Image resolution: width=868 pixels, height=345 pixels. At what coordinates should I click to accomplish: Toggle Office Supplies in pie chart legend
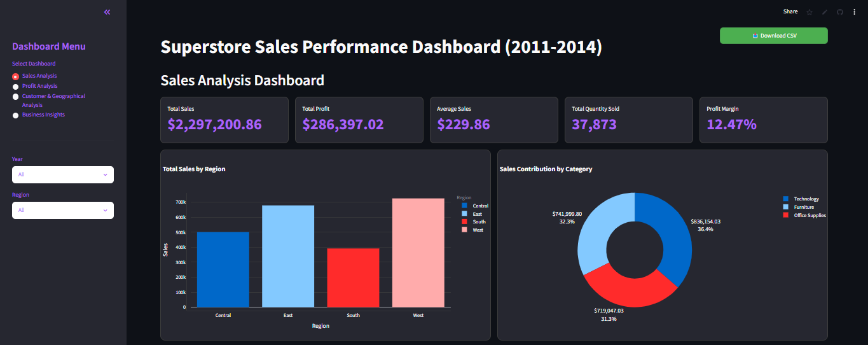804,215
